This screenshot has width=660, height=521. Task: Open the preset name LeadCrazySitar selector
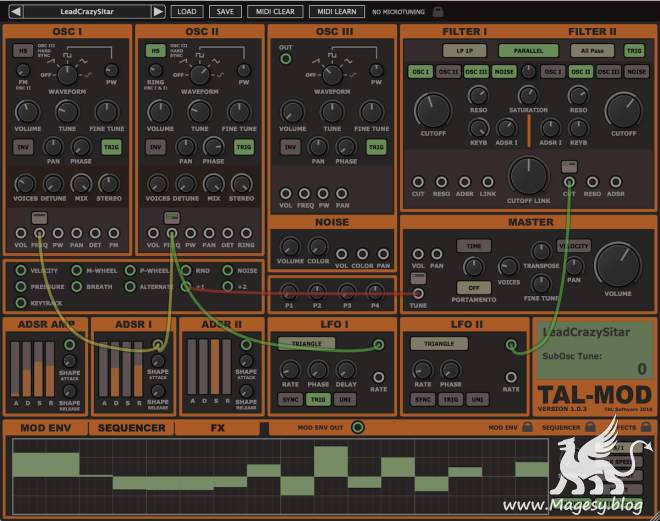pyautogui.click(x=87, y=11)
